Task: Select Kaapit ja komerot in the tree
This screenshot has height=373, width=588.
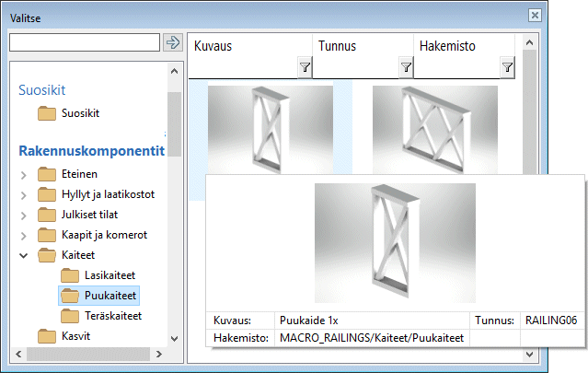Action: [105, 235]
